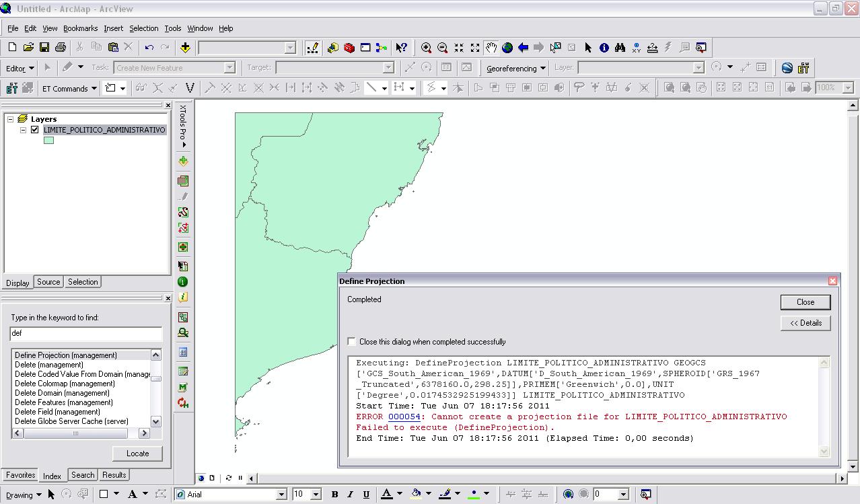The image size is (860, 504).
Task: Open the Arial font name dropdown
Action: click(x=281, y=495)
